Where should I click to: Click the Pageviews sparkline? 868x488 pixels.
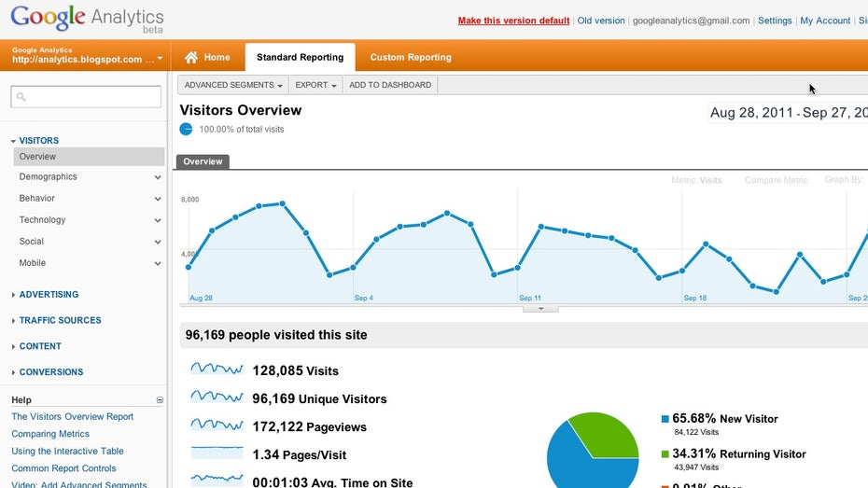coord(217,425)
